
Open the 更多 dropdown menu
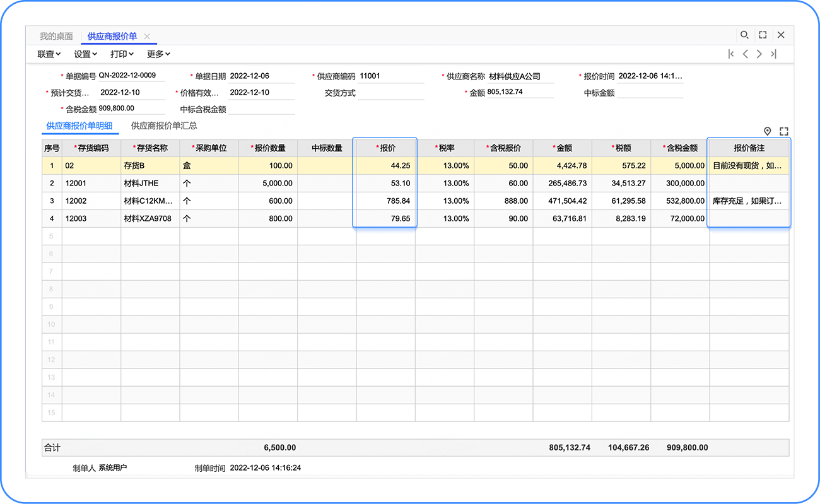[x=159, y=54]
